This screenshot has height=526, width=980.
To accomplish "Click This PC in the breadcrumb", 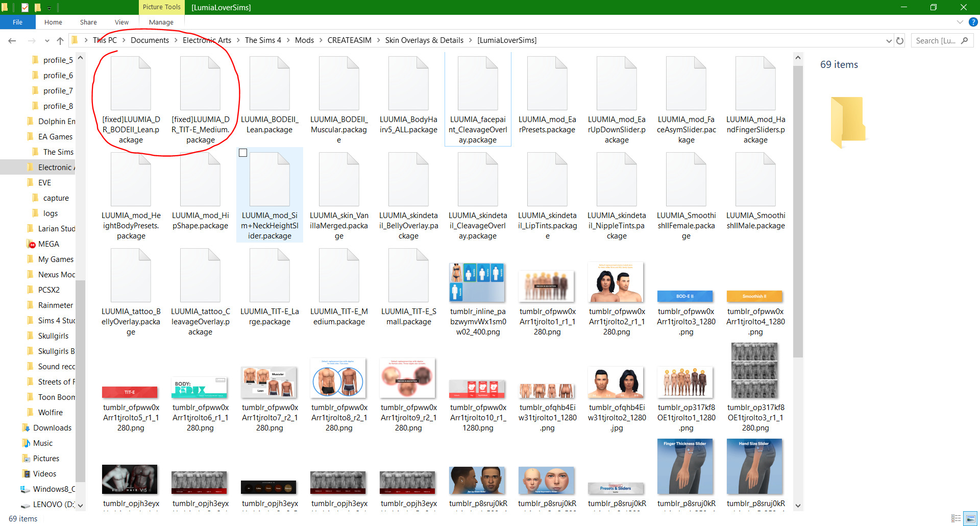I will coord(105,40).
